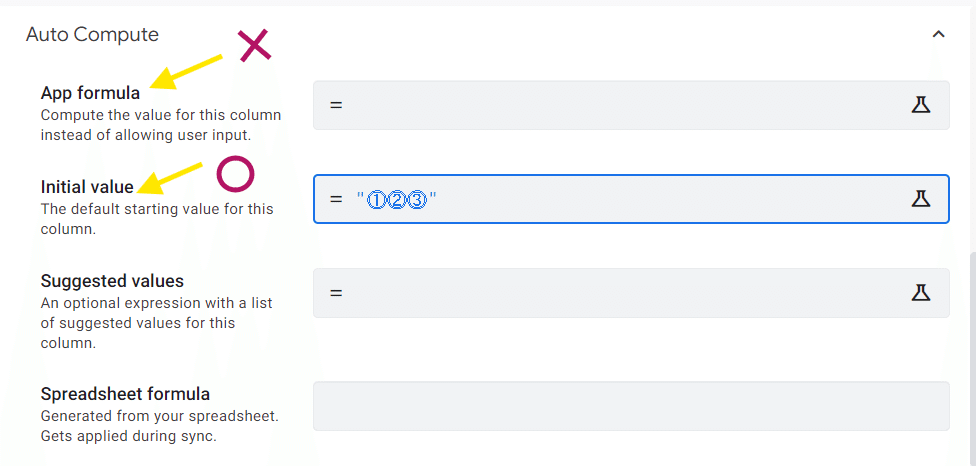Collapse the Auto Compute section chevron

[x=938, y=34]
